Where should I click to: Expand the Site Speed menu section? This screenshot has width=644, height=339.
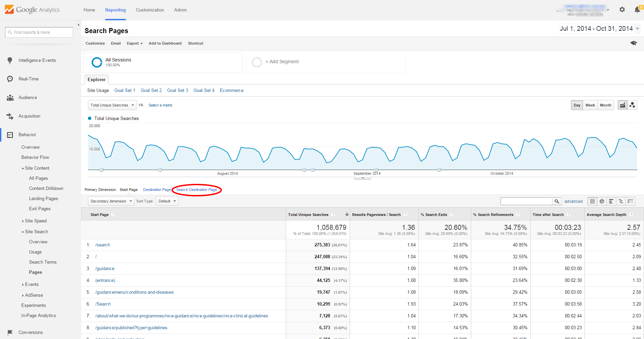(x=36, y=221)
